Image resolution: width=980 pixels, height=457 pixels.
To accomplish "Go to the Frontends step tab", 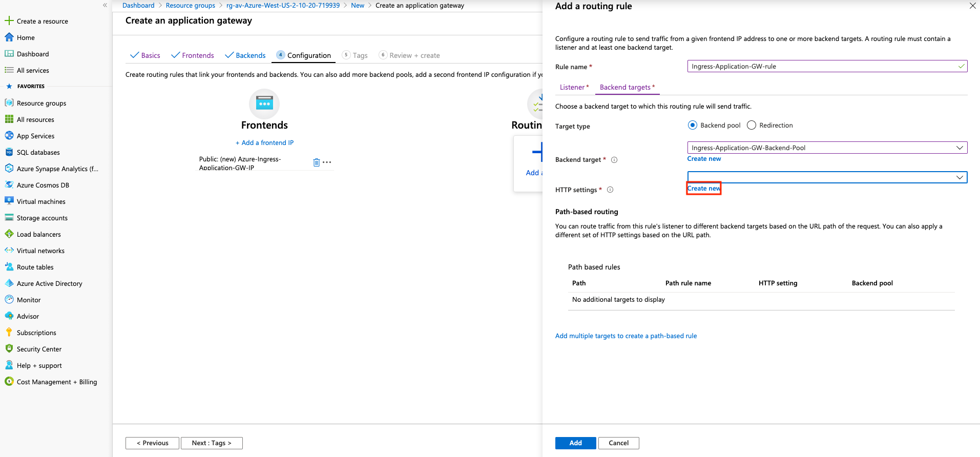I will [193, 55].
